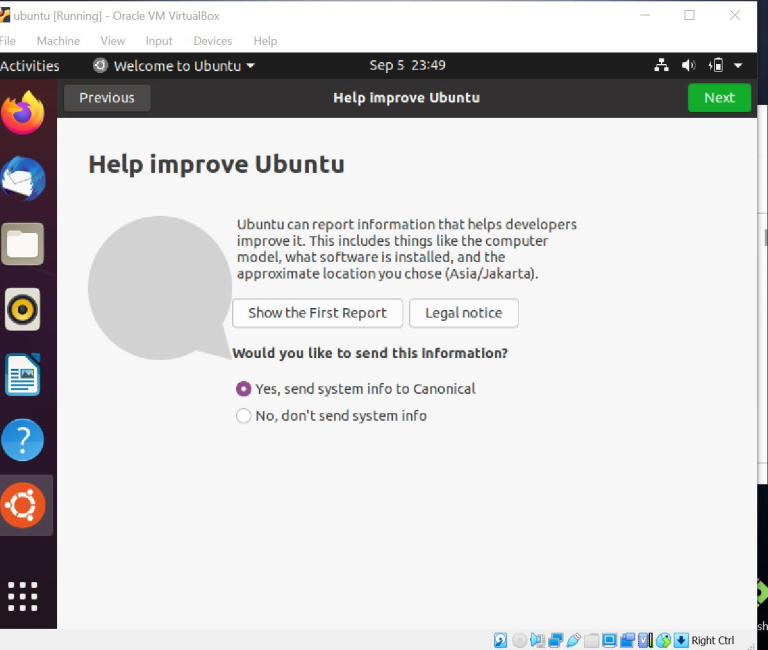Open system menu dropdown arrow in top bar
768x650 pixels.
point(738,66)
